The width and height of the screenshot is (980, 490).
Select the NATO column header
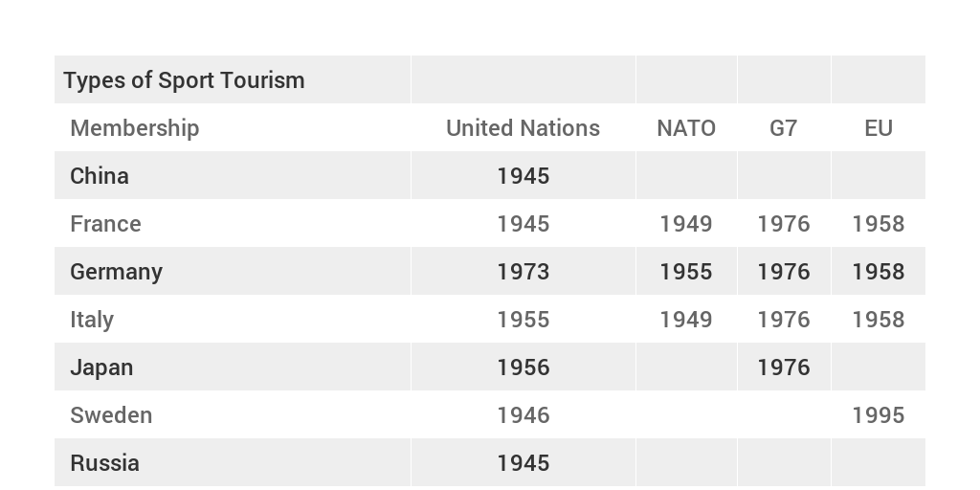[686, 128]
